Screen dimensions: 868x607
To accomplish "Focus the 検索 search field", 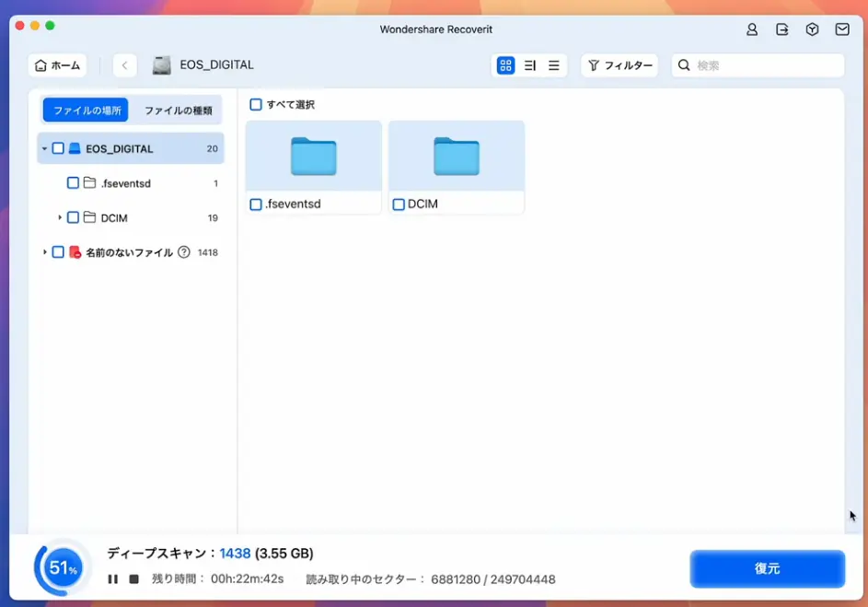I will coord(758,65).
